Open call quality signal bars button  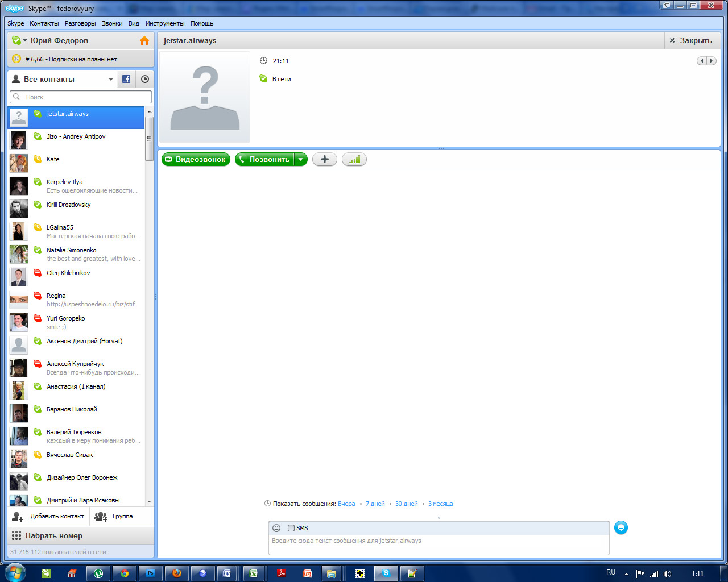(354, 160)
